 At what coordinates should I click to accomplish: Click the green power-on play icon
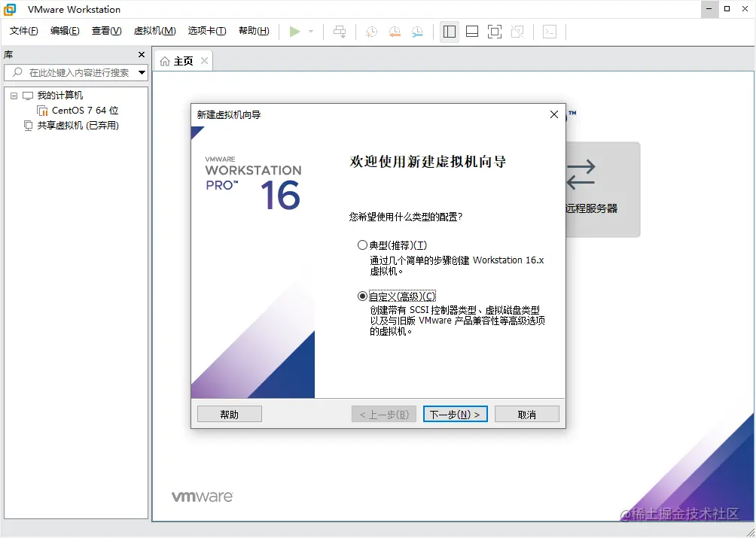point(294,32)
